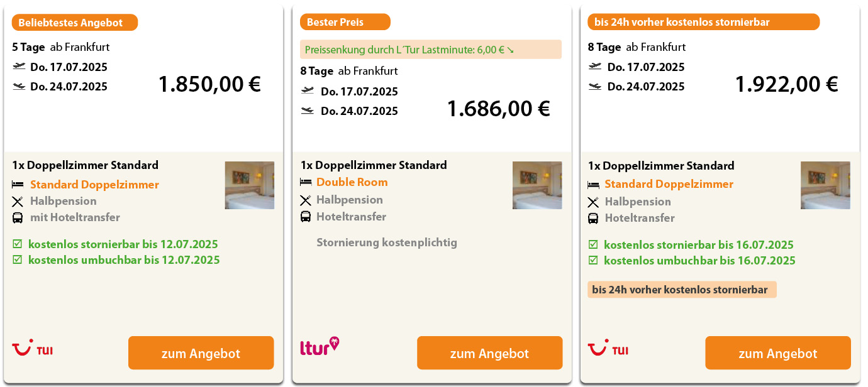Click the 'kostenlos stornierbar bis 12.07.2025' checkbox
The image size is (868, 387).
point(18,244)
